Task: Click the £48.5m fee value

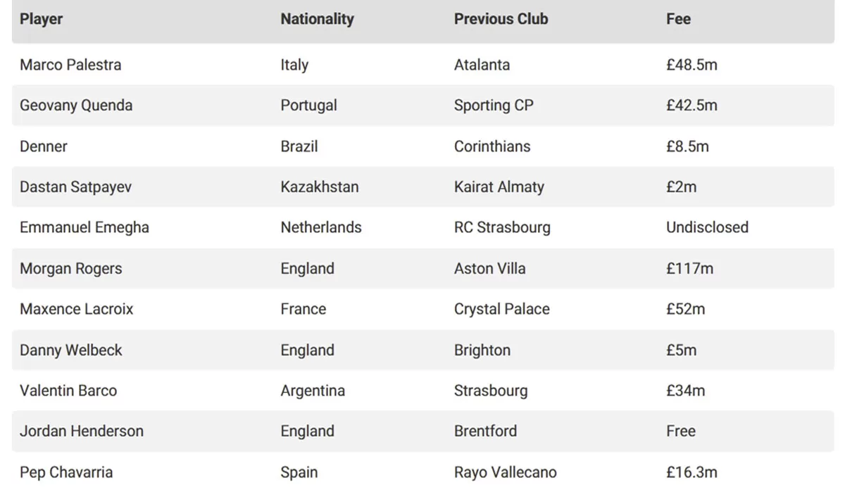Action: (691, 65)
